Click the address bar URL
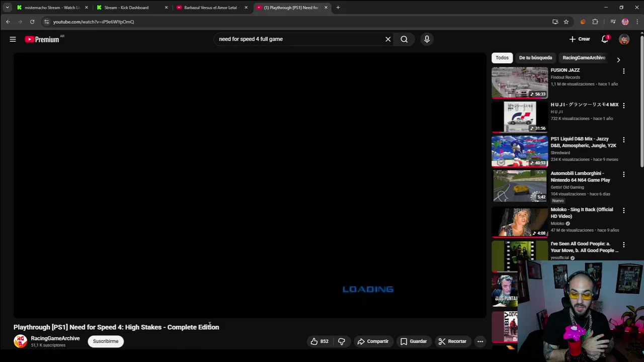 click(x=94, y=22)
